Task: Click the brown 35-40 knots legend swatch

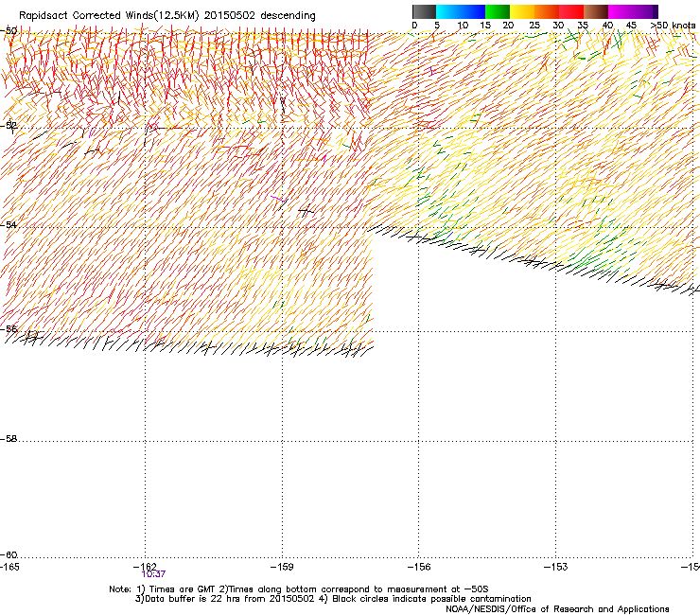Action: (x=596, y=11)
